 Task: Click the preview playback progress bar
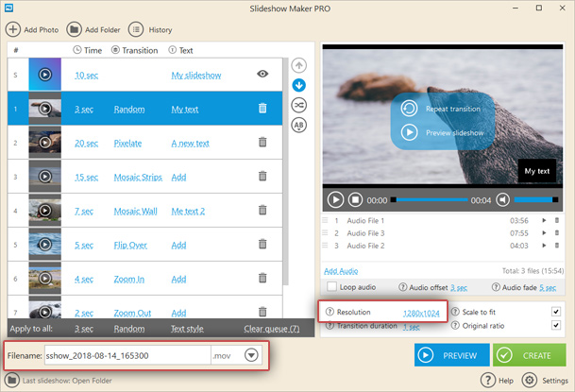coord(429,200)
